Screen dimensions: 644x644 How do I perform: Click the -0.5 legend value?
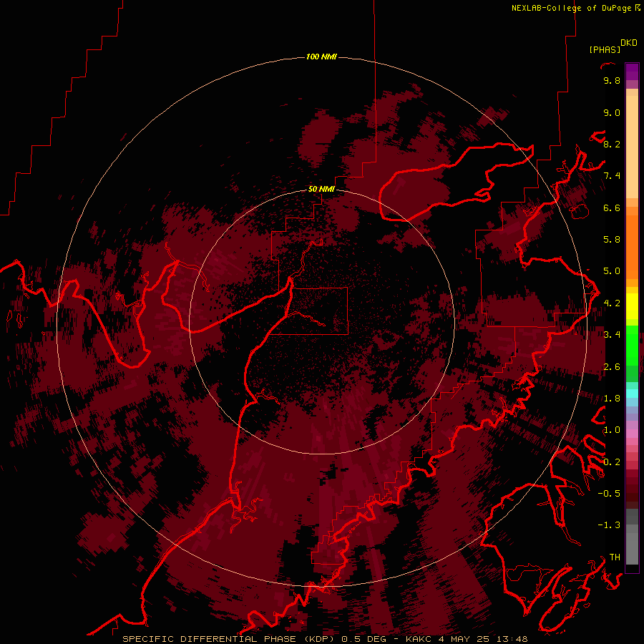[609, 494]
